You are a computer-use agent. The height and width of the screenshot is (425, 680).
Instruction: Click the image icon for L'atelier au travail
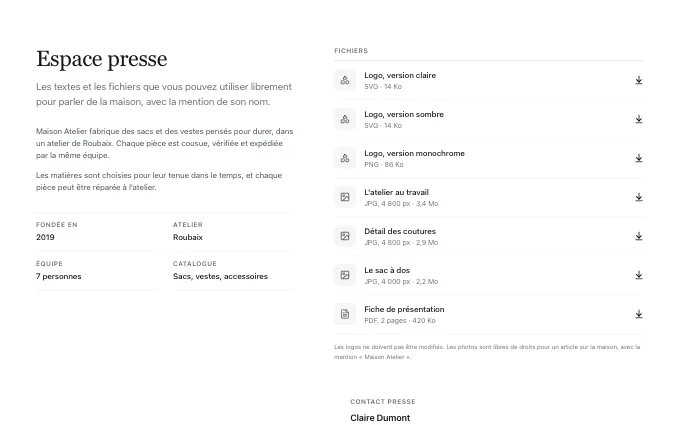pyautogui.click(x=345, y=197)
